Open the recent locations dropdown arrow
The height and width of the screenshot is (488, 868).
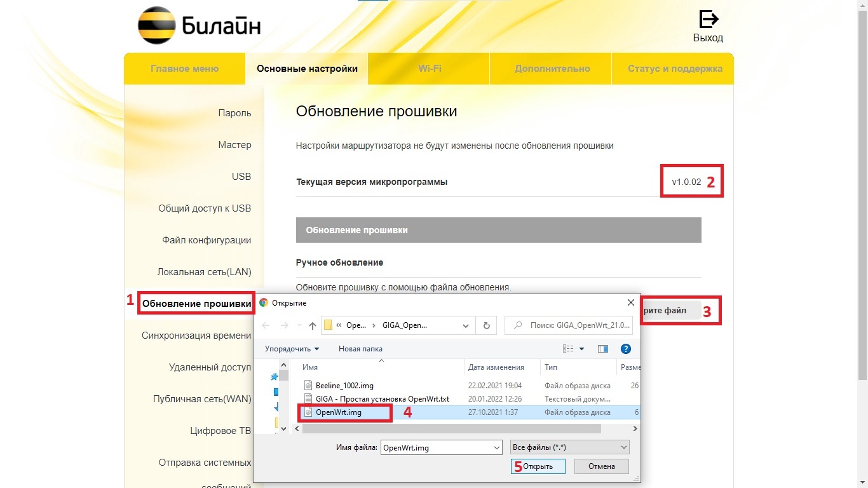pyautogui.click(x=299, y=325)
